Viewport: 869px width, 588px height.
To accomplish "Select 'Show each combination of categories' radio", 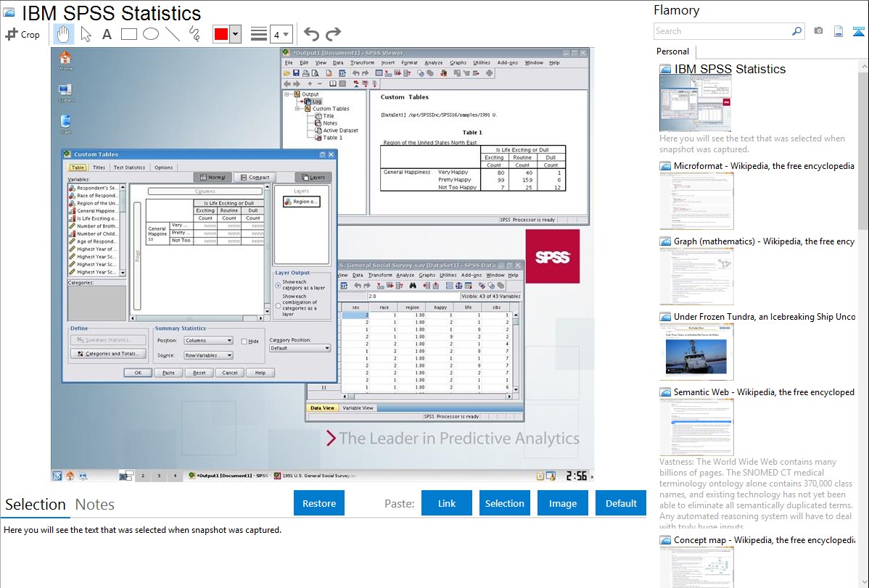I will point(279,306).
